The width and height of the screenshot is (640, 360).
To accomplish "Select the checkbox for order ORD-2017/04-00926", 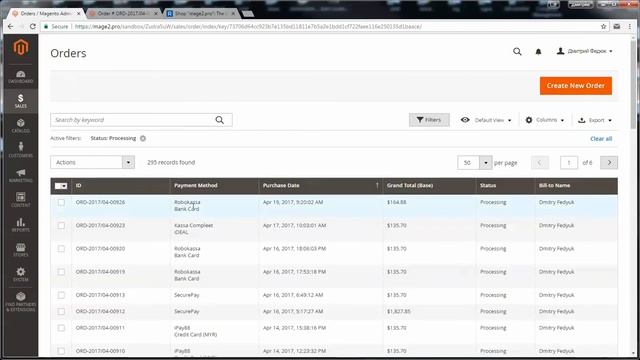I will click(61, 202).
